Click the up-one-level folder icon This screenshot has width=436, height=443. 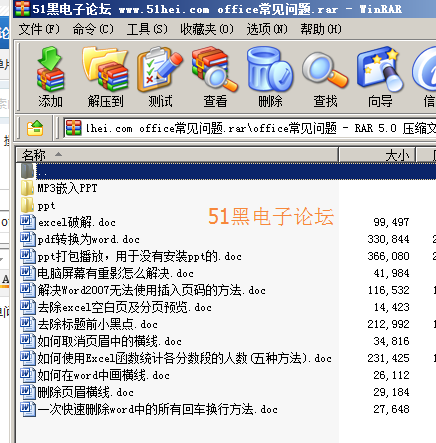(x=35, y=128)
